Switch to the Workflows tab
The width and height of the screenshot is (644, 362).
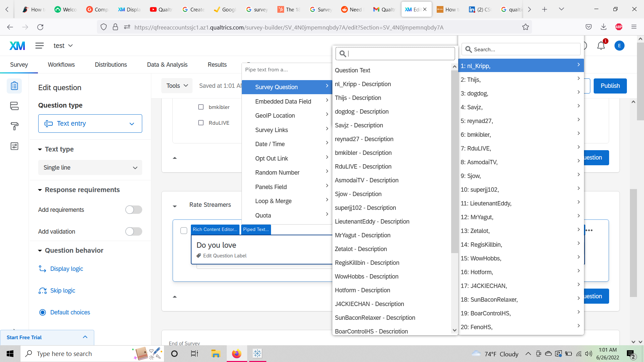(x=61, y=65)
